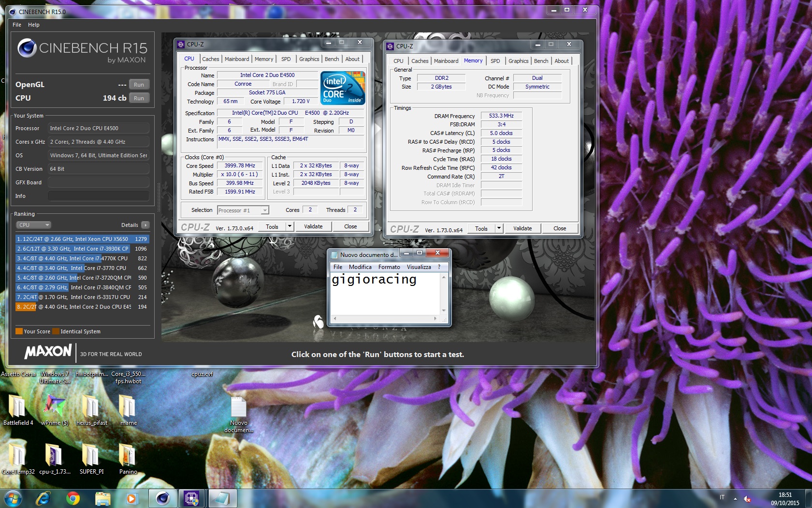
Task: Switch to CPU-Z taskbar icon
Action: tap(192, 498)
